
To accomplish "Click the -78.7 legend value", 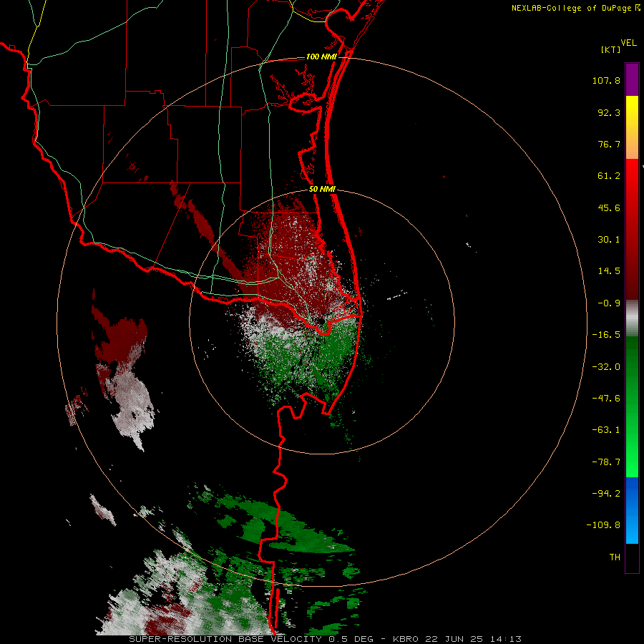I will (606, 462).
